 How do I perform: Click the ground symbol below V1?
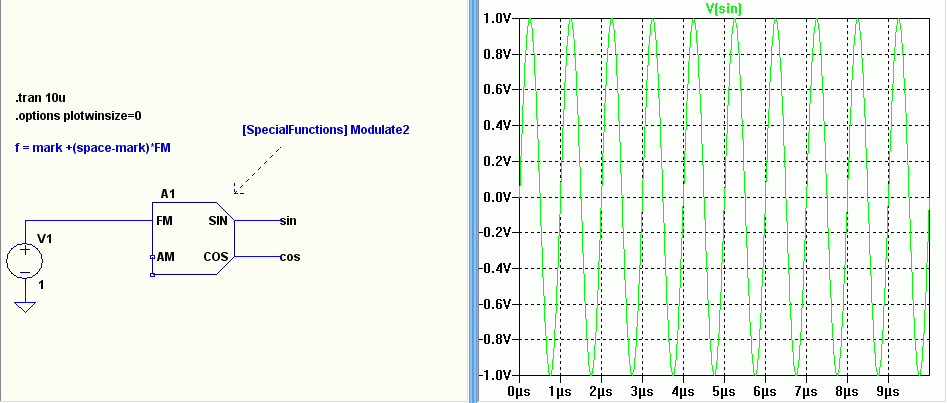(x=25, y=307)
